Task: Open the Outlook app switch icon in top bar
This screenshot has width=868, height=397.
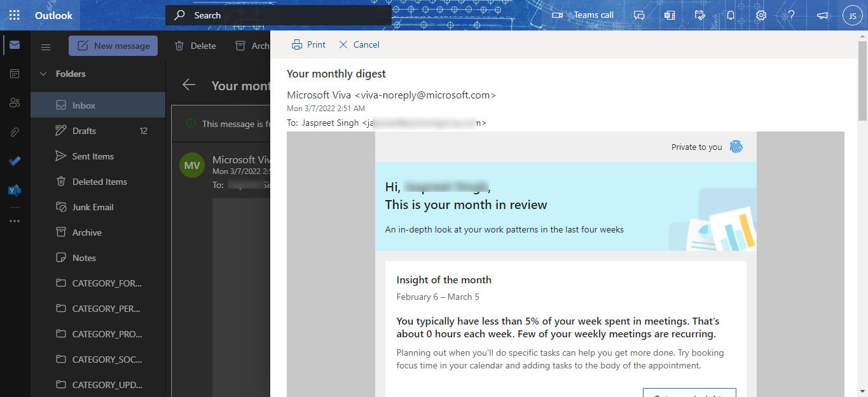Action: pyautogui.click(x=670, y=15)
